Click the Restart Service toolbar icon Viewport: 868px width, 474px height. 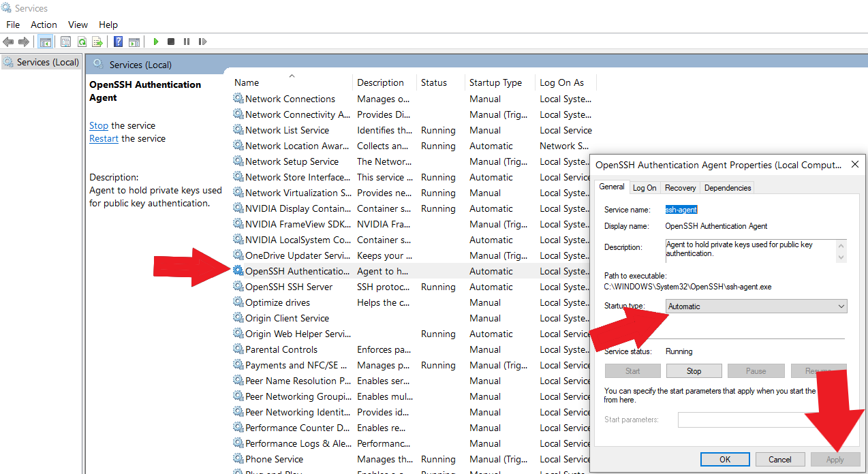[202, 42]
